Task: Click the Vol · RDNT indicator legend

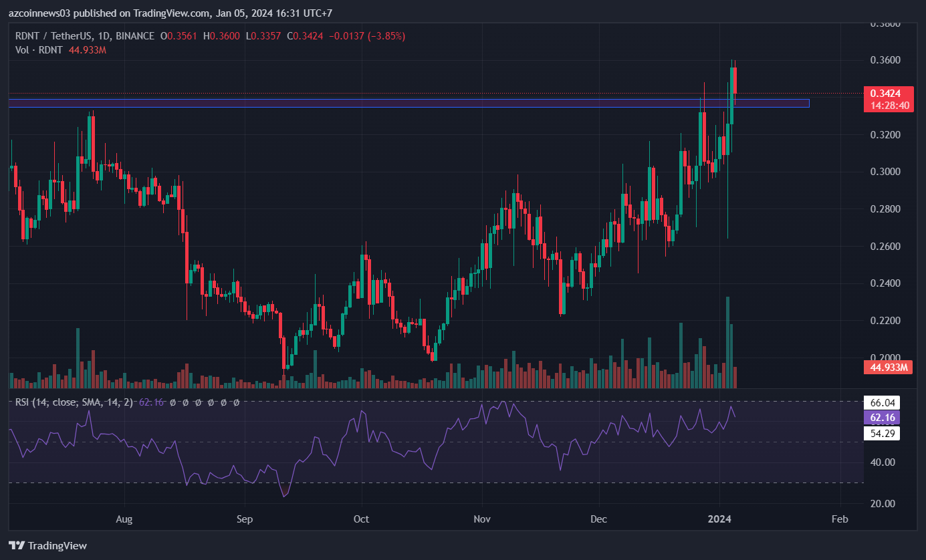Action: coord(40,50)
